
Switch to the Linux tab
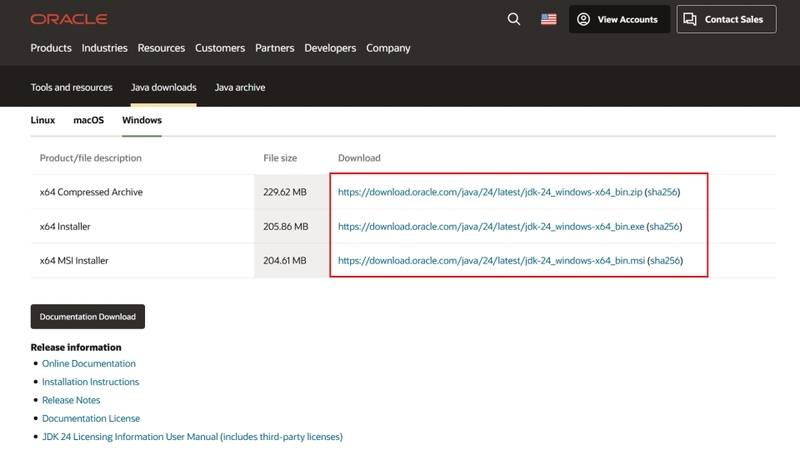point(43,120)
